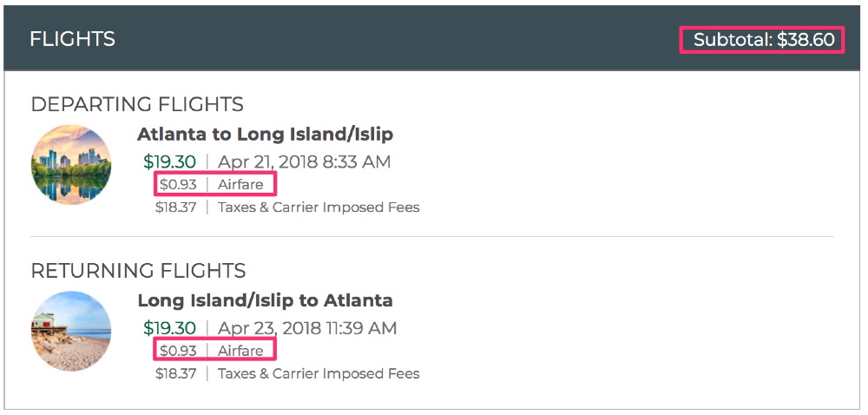Open the Atlanta to Long Island/Islip flight
The height and width of the screenshot is (415, 868).
pyautogui.click(x=265, y=135)
